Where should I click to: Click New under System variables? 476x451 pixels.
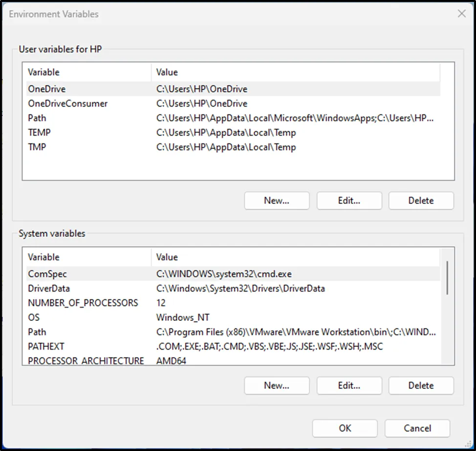(277, 385)
